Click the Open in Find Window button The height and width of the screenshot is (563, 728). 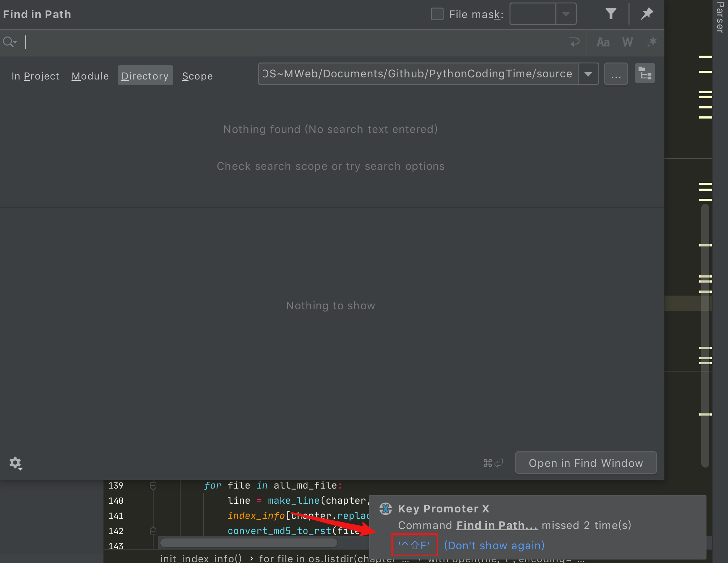click(586, 463)
